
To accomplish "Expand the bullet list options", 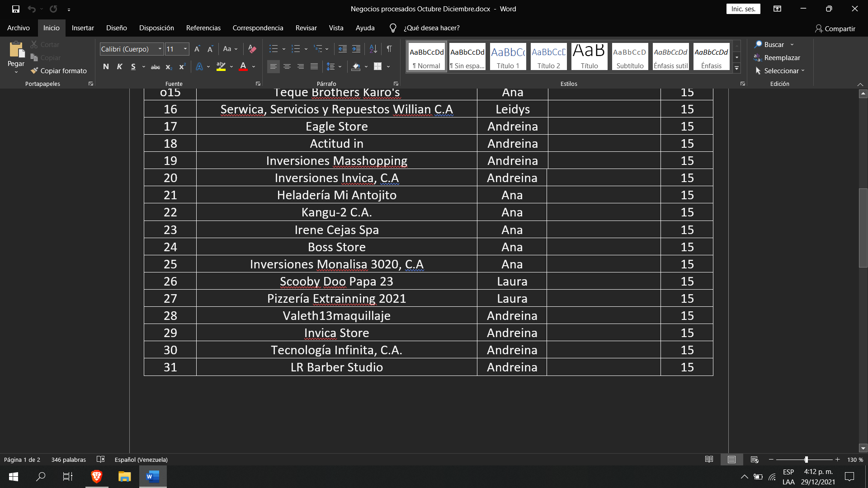I will pyautogui.click(x=284, y=49).
